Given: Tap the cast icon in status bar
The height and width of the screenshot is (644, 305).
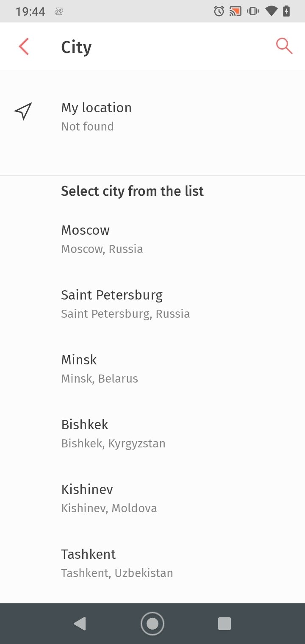Looking at the screenshot, I should 235,11.
